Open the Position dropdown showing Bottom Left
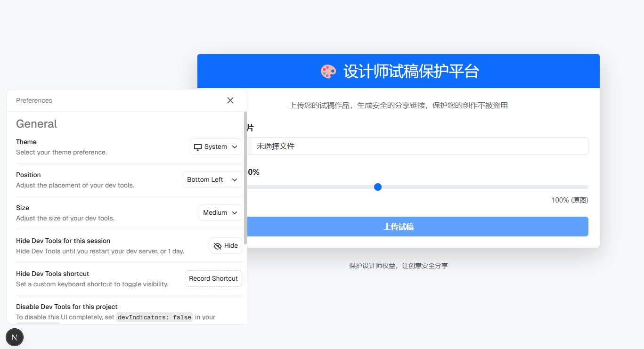 click(212, 180)
